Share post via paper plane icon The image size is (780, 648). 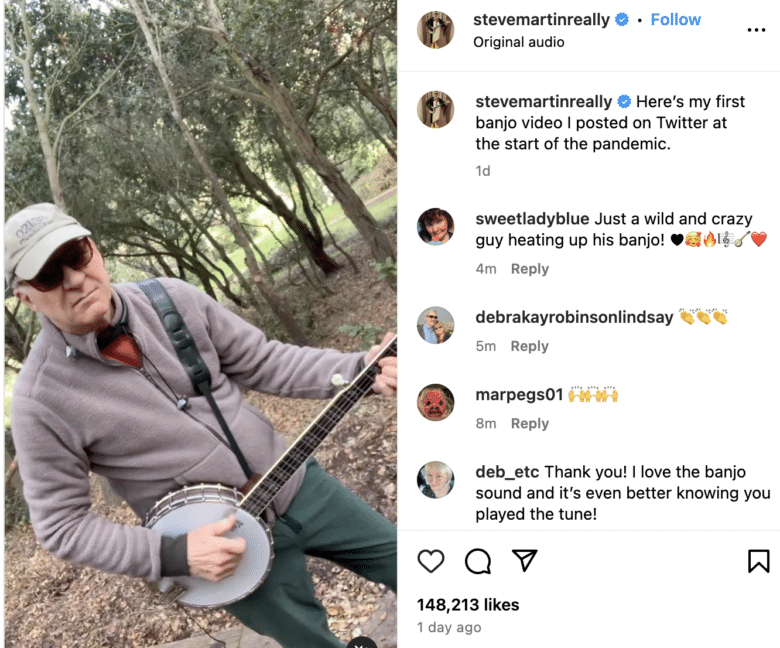(525, 561)
